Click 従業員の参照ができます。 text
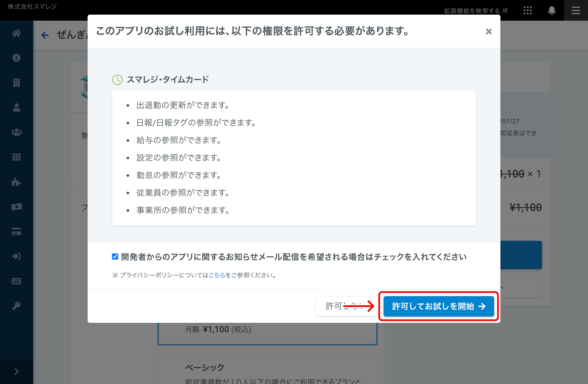This screenshot has height=384, width=588. pyautogui.click(x=183, y=193)
